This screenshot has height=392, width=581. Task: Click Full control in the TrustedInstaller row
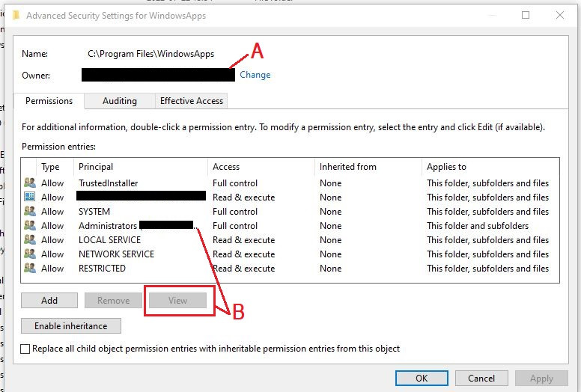pos(235,183)
